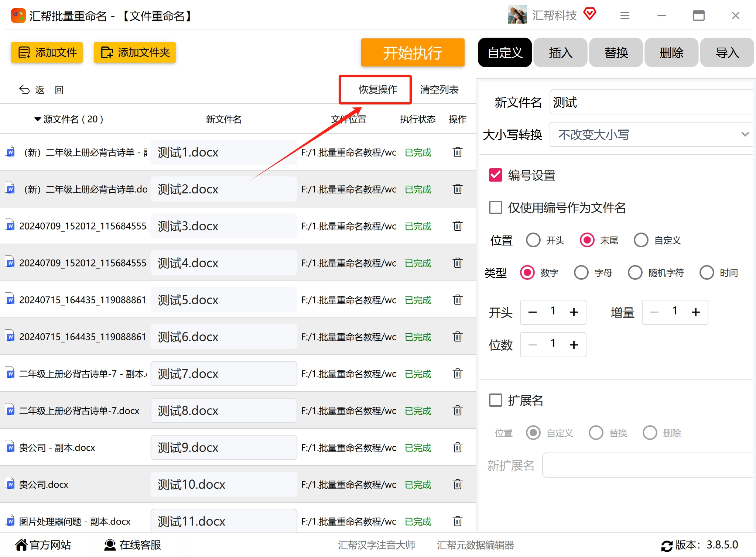Open the 大小写转换 dropdown

point(651,135)
